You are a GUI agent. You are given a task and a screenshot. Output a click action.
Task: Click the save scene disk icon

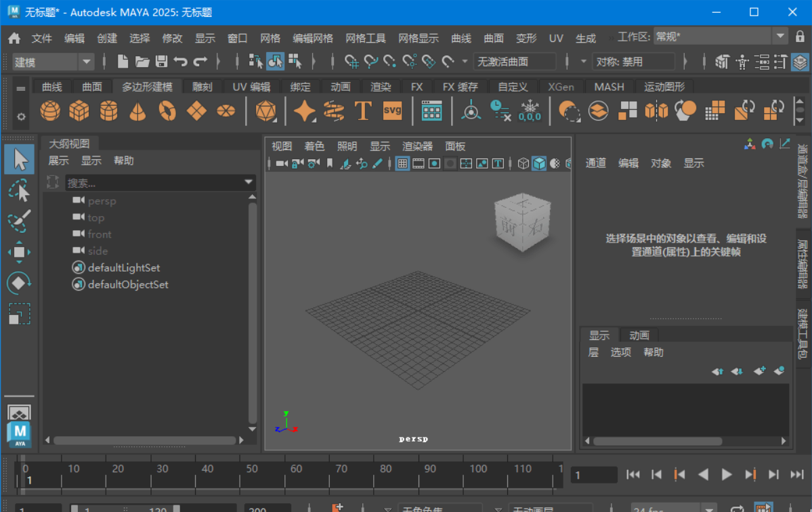click(162, 62)
